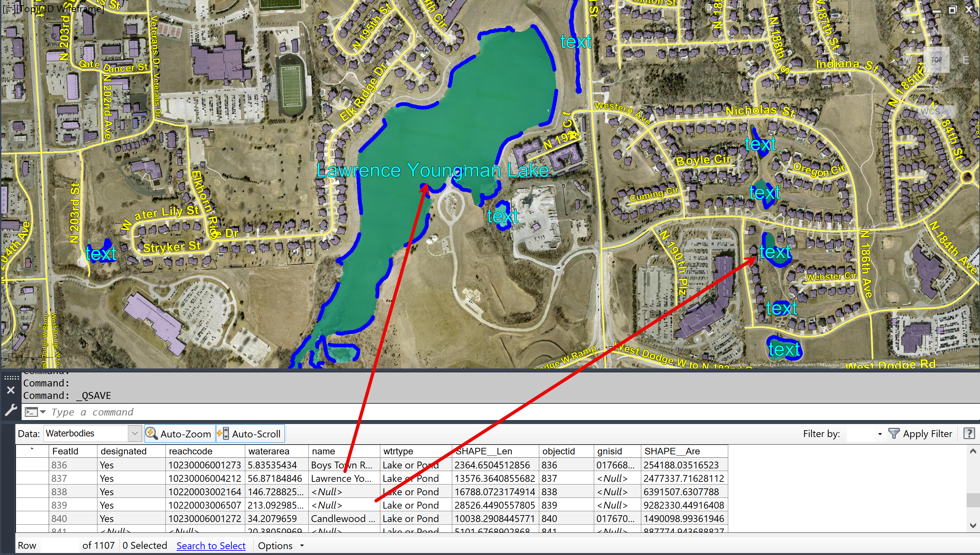
Task: Close the command line panel
Action: tap(11, 390)
